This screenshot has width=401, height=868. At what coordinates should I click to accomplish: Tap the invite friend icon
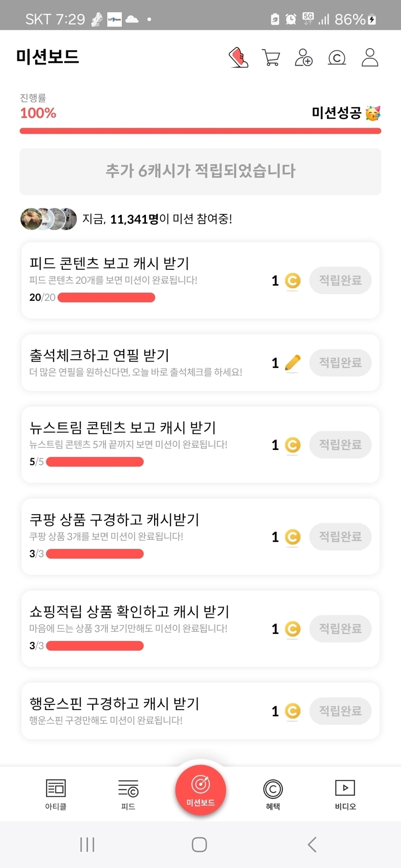click(x=303, y=57)
